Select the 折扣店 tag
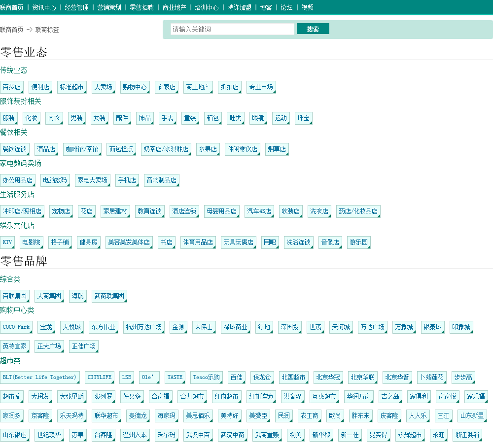This screenshot has height=448, width=493. click(x=230, y=87)
